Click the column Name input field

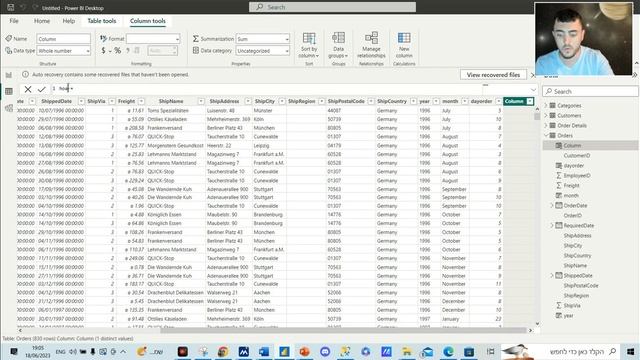pos(64,39)
